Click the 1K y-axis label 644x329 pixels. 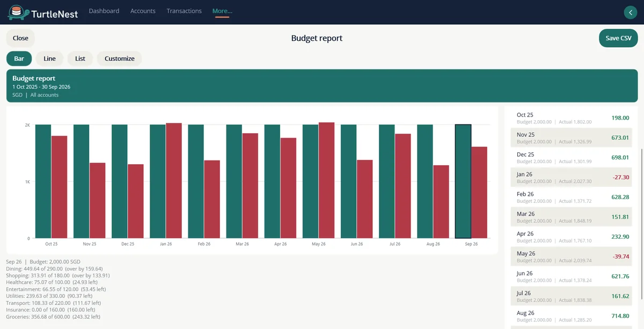click(x=27, y=182)
